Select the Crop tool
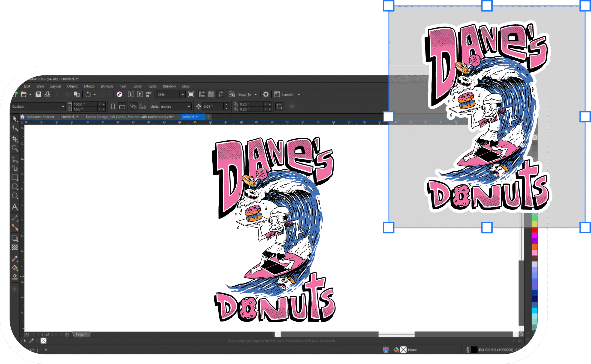Screen dimensions: 591x364 (15, 139)
